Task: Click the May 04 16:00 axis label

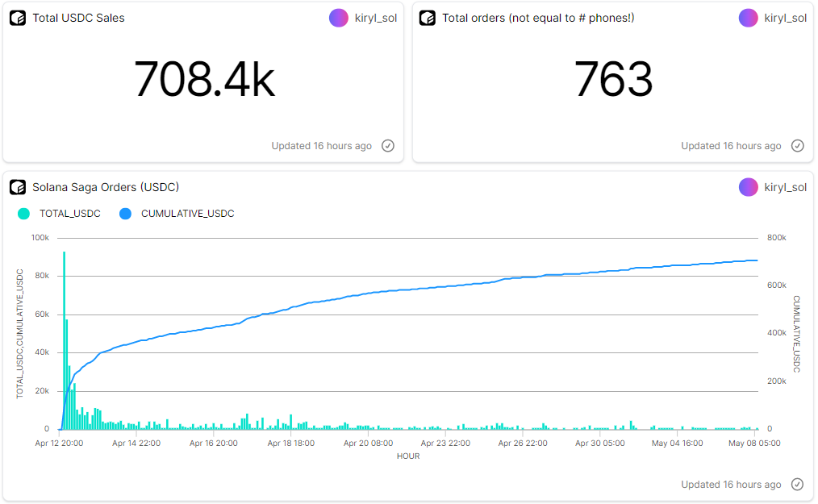Action: pos(677,444)
